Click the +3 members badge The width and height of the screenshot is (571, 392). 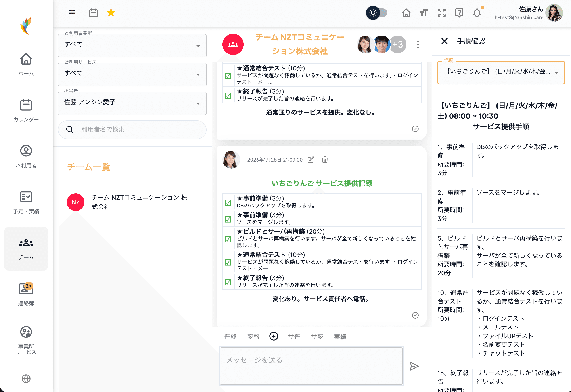pos(398,44)
